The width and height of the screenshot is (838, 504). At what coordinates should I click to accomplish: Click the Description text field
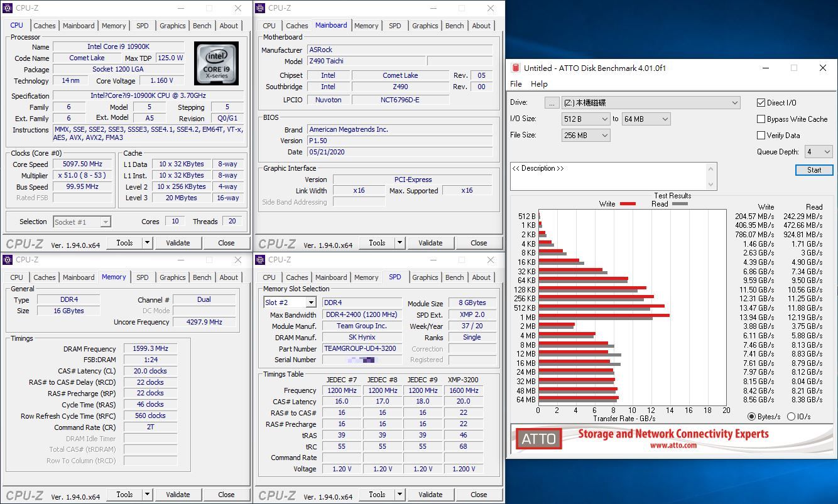coord(608,176)
